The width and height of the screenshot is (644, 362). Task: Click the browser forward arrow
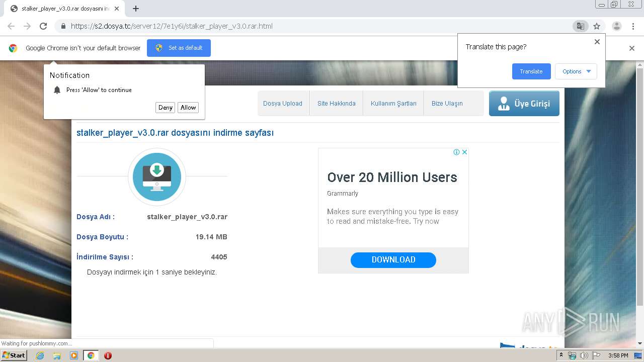click(x=27, y=26)
